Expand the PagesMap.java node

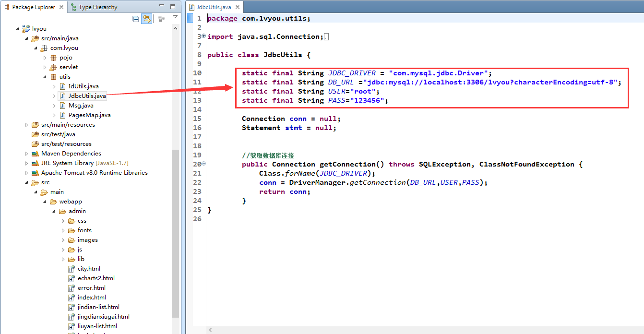[54, 115]
